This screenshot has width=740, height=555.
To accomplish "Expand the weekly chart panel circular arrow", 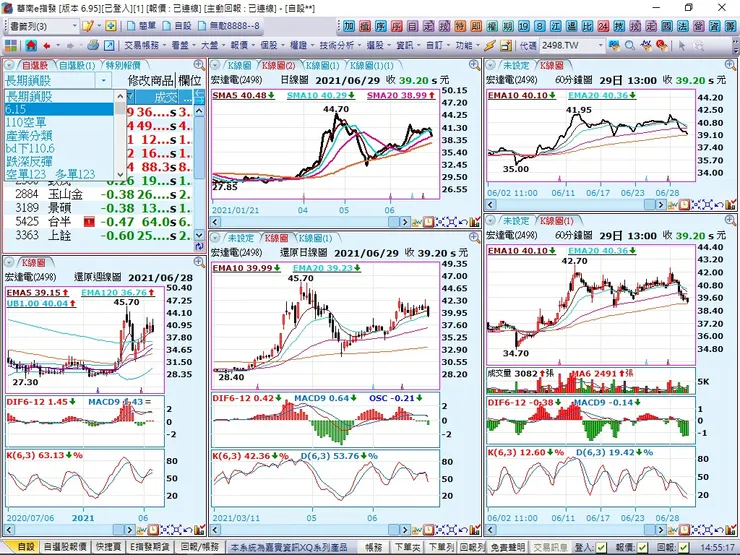I will (x=9, y=262).
